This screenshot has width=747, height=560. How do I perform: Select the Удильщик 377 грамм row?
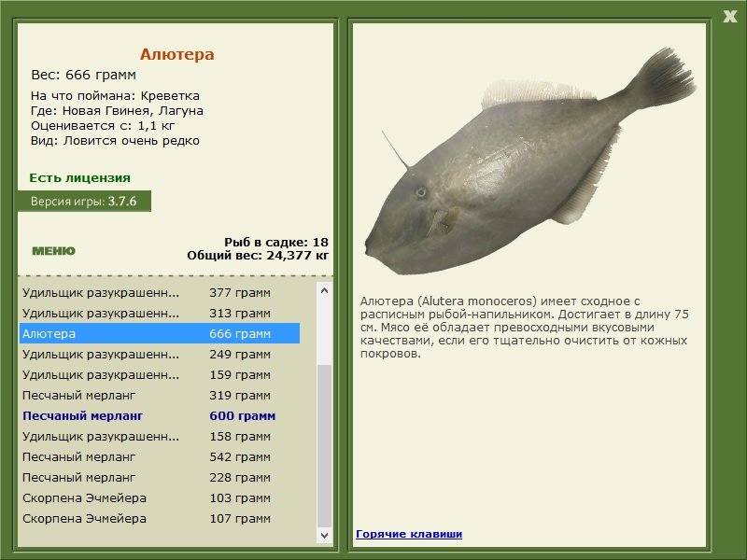coord(160,293)
